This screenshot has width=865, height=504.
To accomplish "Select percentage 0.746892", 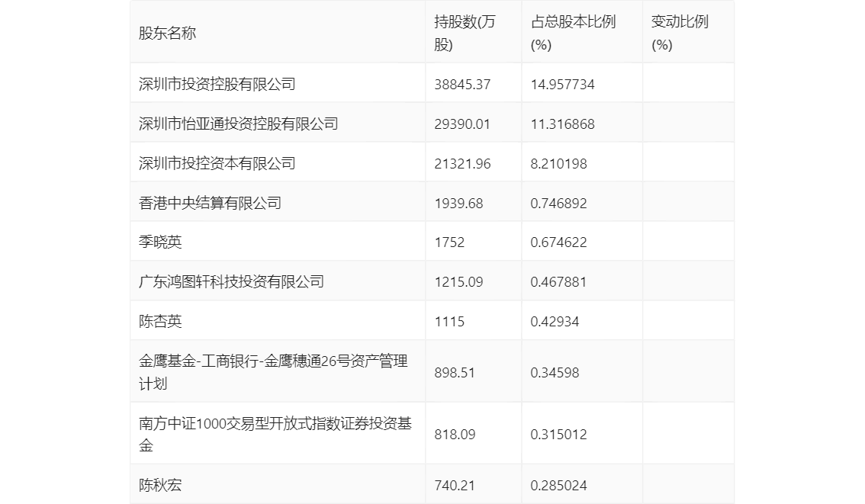I will click(x=559, y=204).
